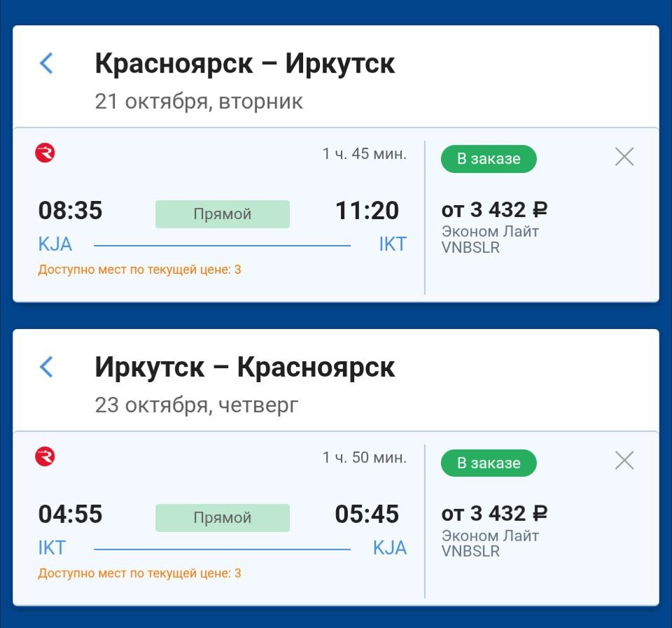The width and height of the screenshot is (672, 628).
Task: Remove the 04:55 flight from order
Action: pos(624,461)
